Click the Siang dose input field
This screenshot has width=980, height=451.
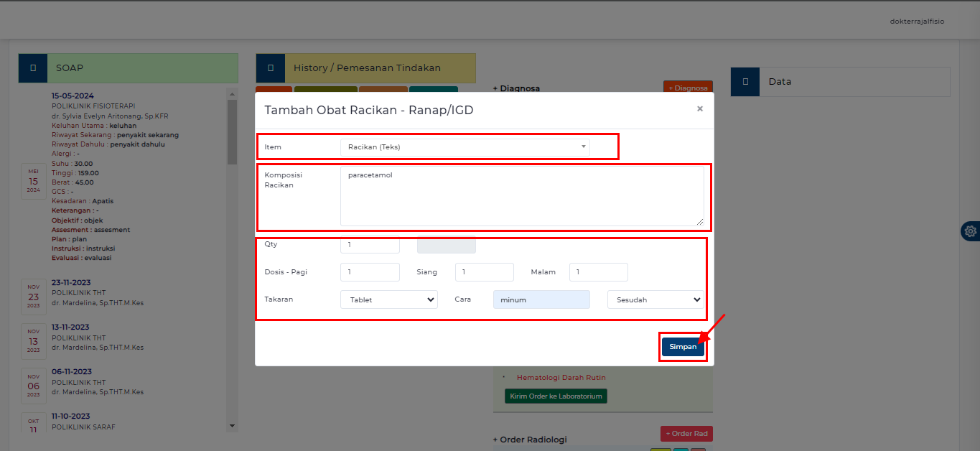click(x=484, y=272)
